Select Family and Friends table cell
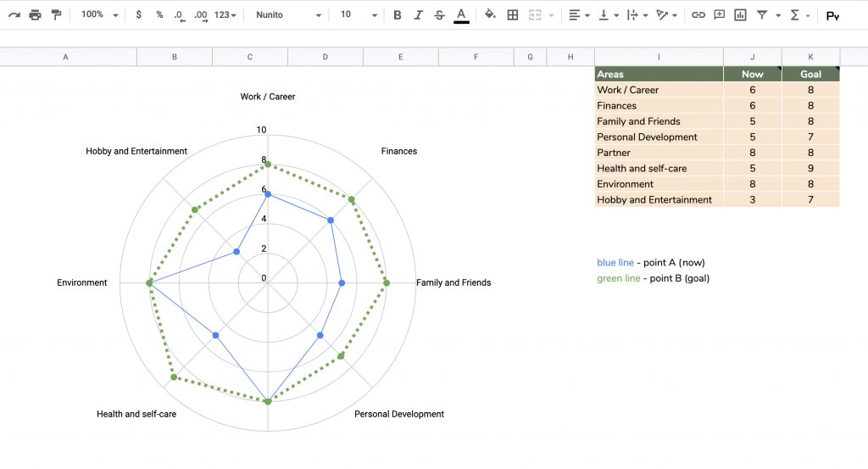This screenshot has width=868, height=469. 659,121
